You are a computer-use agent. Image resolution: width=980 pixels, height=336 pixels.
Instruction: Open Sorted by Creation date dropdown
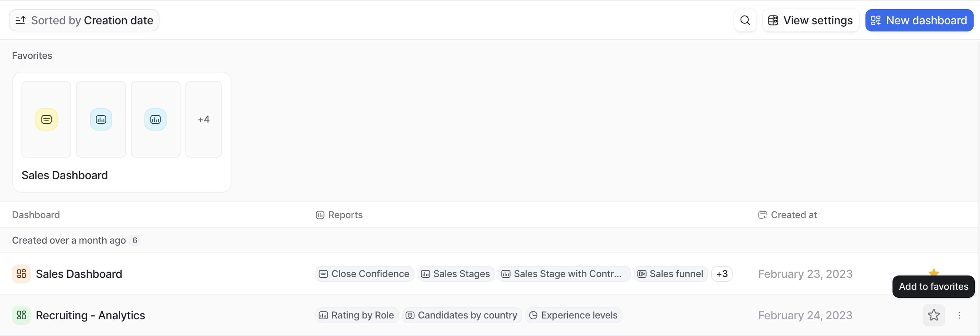(x=84, y=20)
